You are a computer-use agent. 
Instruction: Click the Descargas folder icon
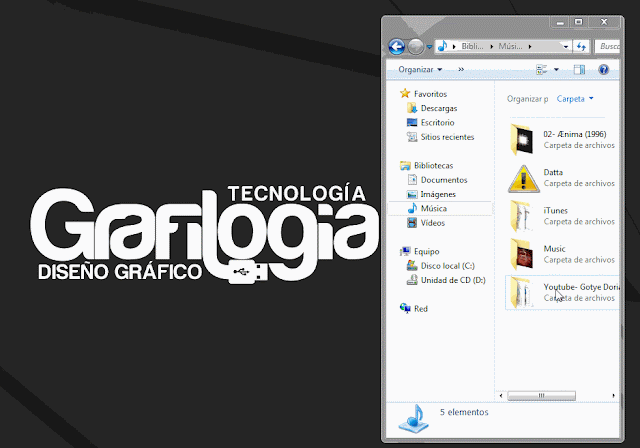pyautogui.click(x=412, y=108)
